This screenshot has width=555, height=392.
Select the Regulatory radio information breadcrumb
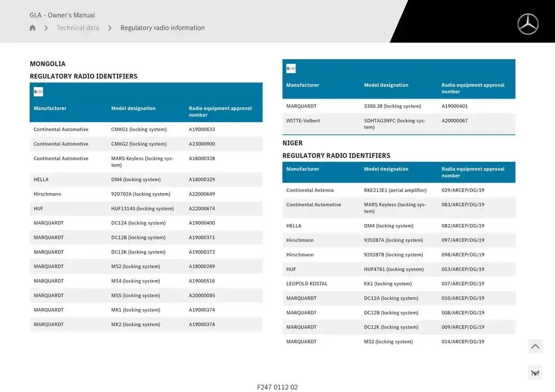click(x=163, y=28)
